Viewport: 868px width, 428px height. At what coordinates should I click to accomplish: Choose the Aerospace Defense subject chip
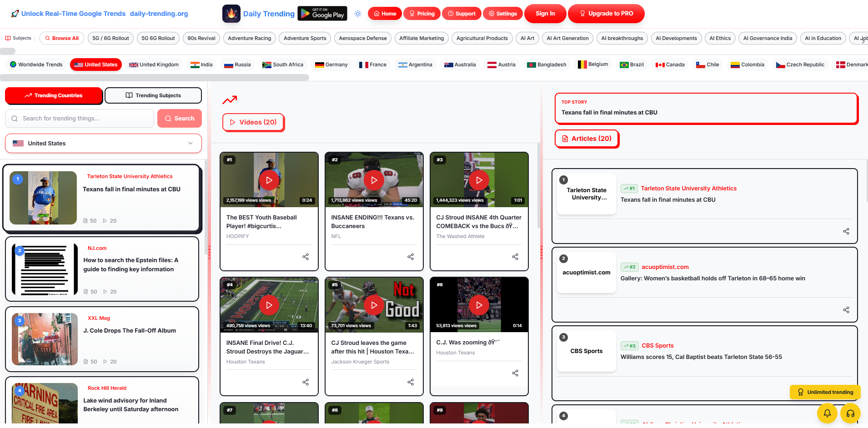(363, 38)
